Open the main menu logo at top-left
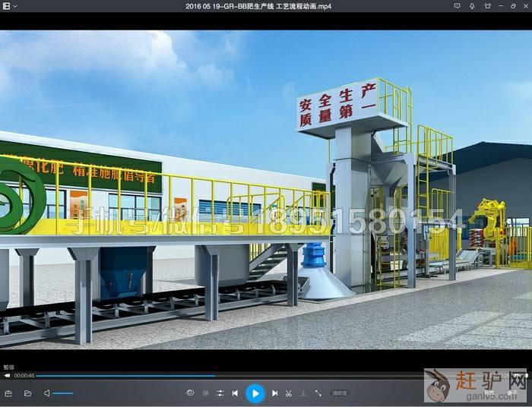 tap(6, 6)
